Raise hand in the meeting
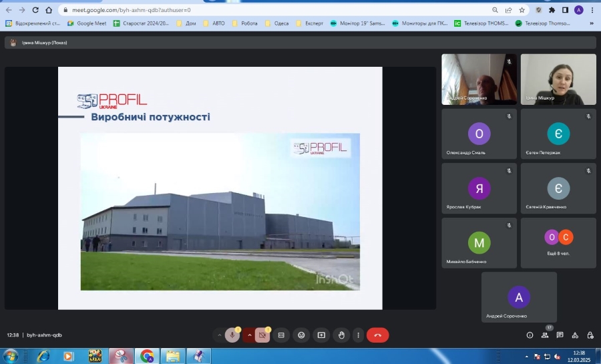Viewport: 601px width, 364px height. tap(341, 335)
